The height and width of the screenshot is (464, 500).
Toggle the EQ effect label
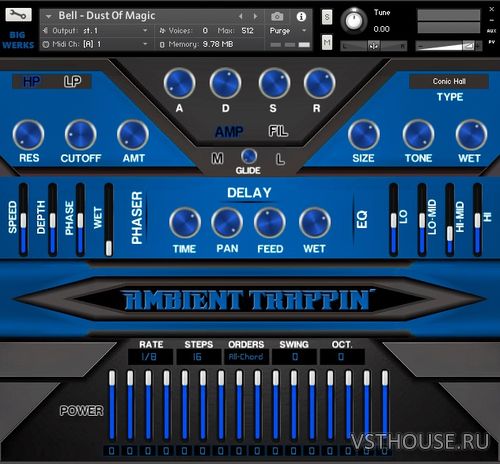[362, 219]
